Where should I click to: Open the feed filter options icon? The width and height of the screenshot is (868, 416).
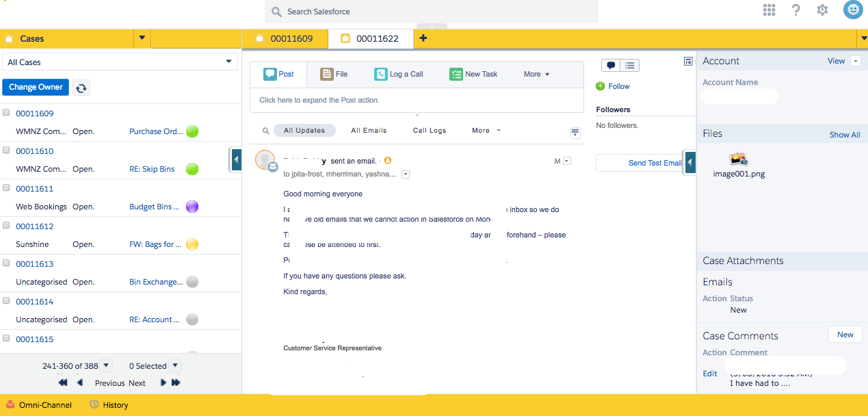[x=575, y=132]
